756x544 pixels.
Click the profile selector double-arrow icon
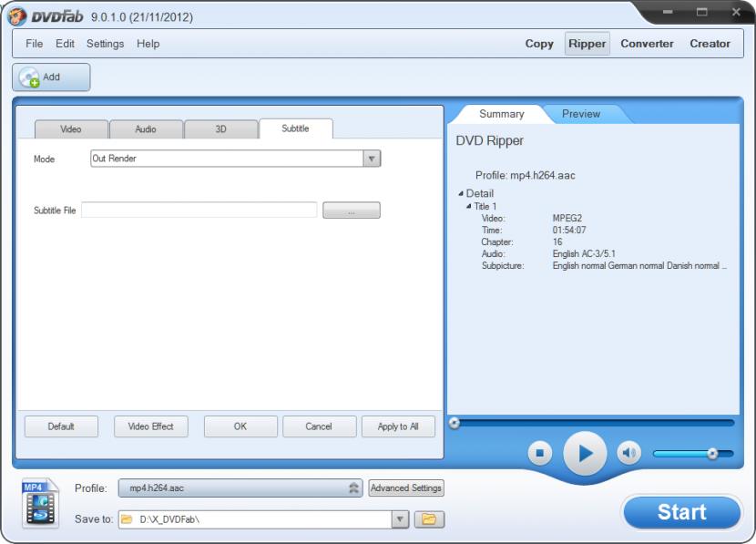tap(353, 488)
